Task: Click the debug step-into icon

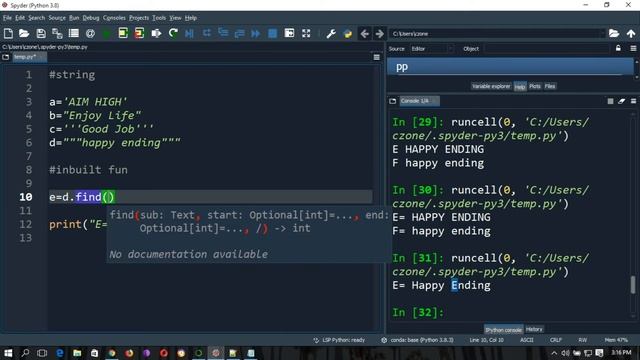Action: (x=223, y=33)
